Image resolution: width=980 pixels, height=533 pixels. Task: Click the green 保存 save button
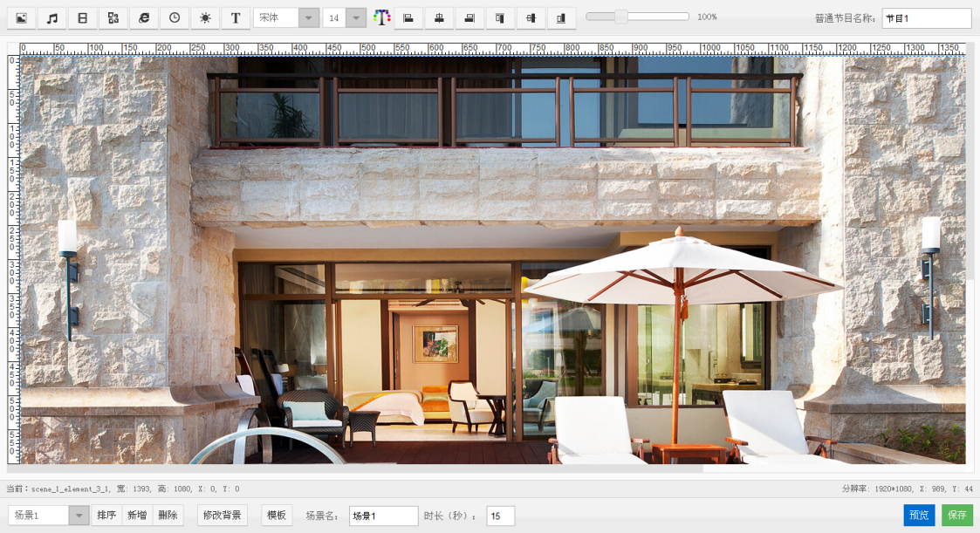click(x=956, y=516)
